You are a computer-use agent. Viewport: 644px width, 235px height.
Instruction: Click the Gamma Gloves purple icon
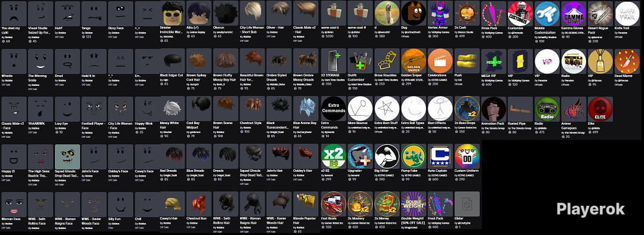coord(574,14)
